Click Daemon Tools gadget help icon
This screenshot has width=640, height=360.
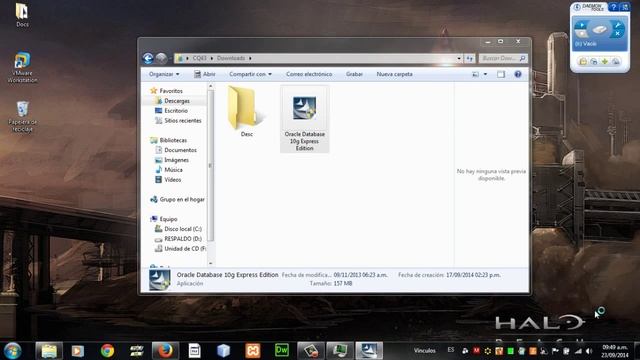tap(613, 7)
